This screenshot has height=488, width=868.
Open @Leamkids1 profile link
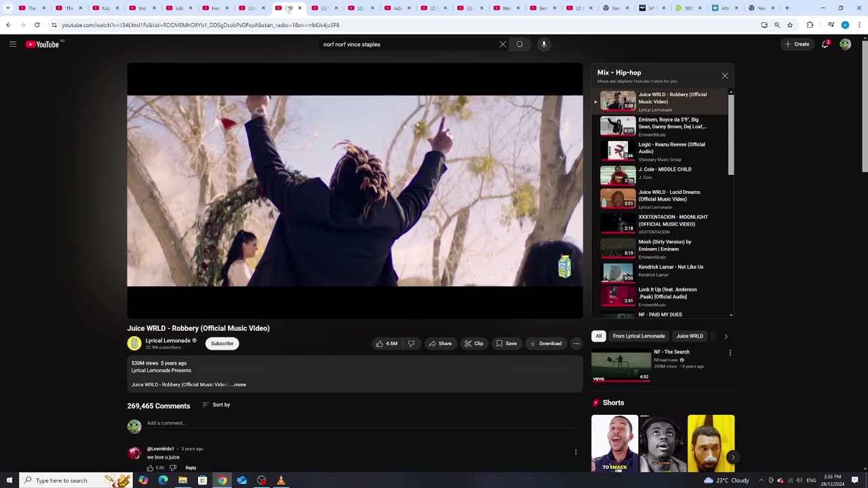coord(161,449)
